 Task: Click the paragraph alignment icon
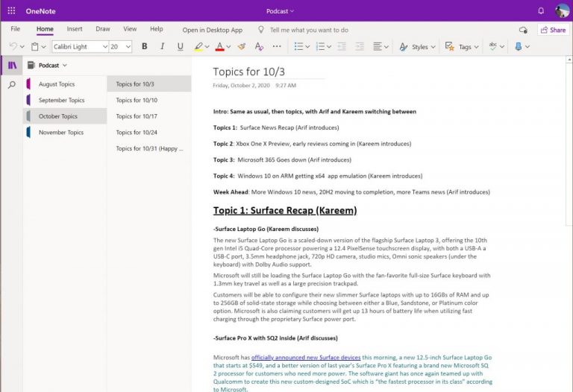click(x=378, y=46)
